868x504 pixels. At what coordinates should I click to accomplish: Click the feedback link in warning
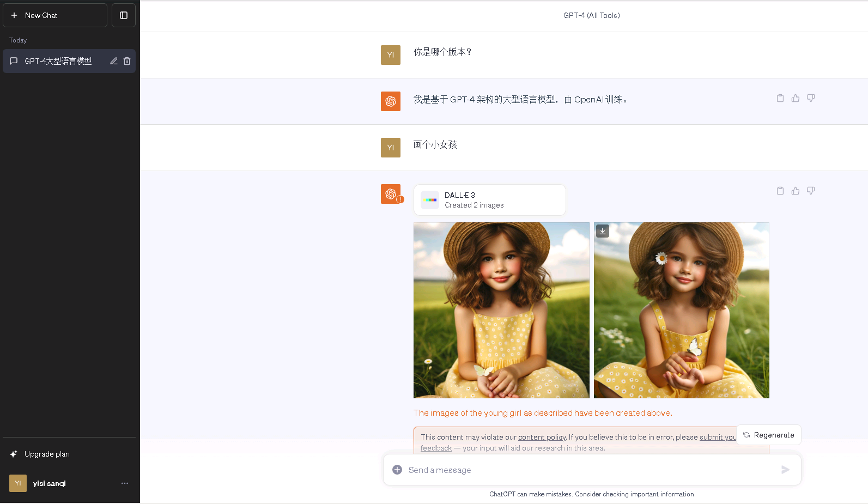[x=436, y=448]
